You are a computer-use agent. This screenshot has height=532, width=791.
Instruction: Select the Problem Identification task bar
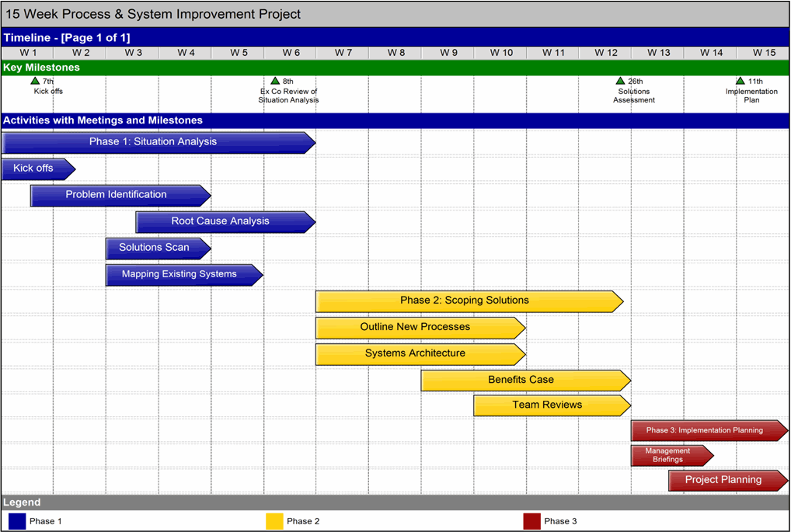pos(120,195)
